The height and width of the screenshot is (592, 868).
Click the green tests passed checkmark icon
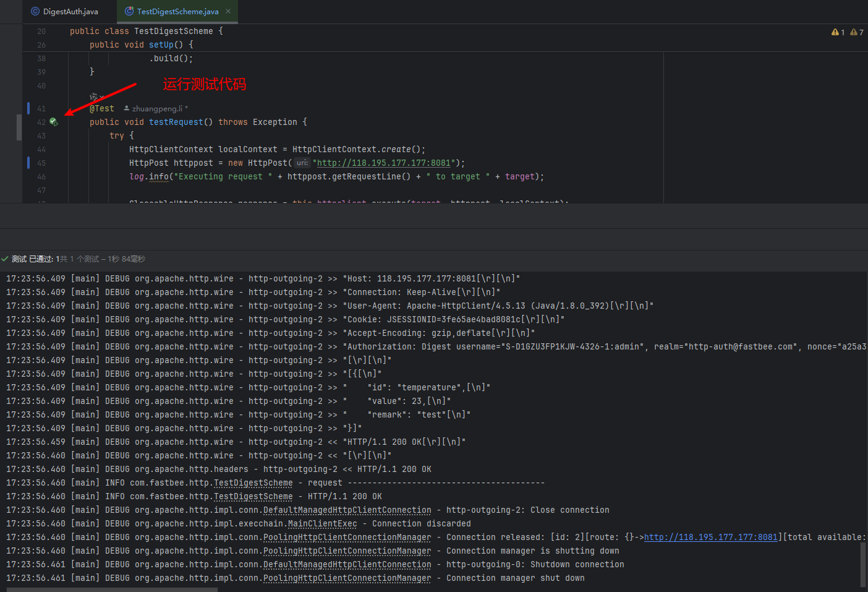(5, 259)
